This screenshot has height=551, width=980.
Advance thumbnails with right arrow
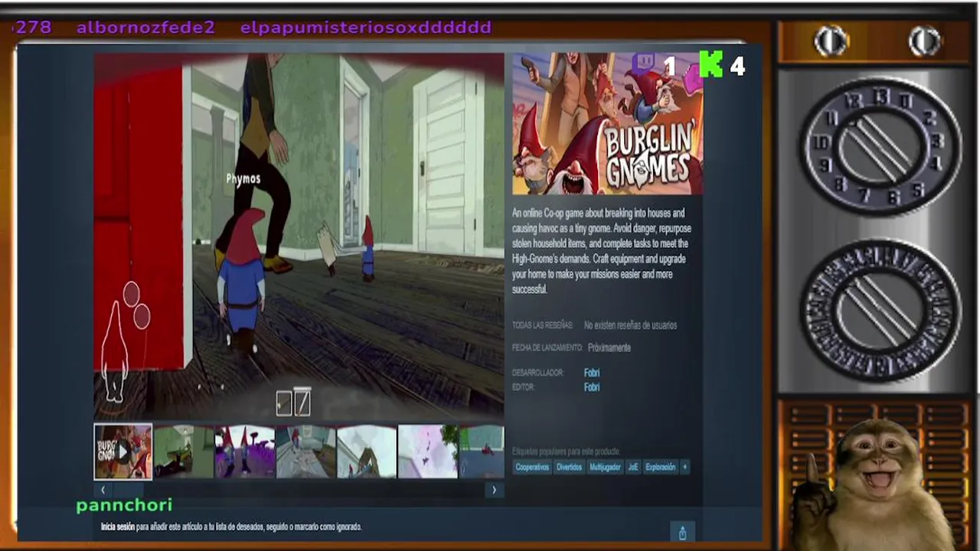tap(494, 490)
